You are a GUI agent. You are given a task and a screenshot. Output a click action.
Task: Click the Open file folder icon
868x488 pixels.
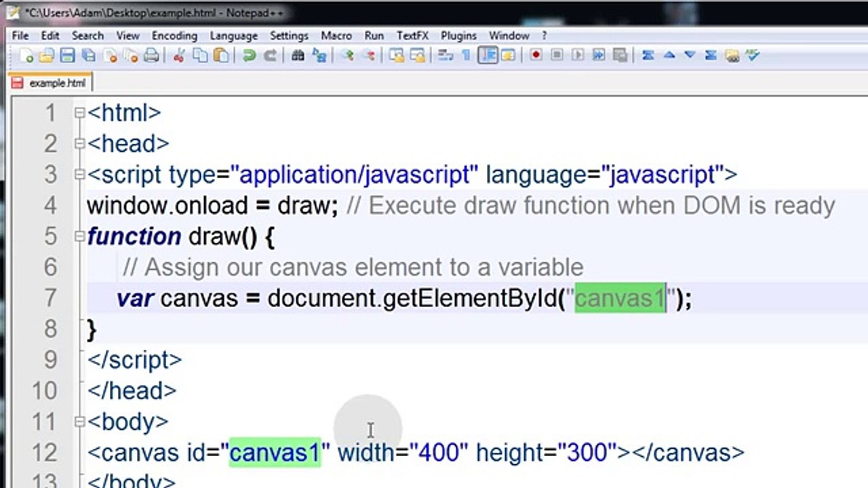46,56
